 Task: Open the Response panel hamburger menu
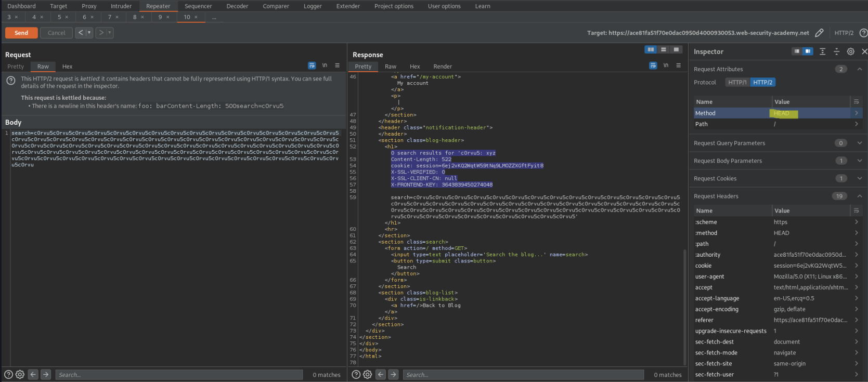tap(678, 65)
